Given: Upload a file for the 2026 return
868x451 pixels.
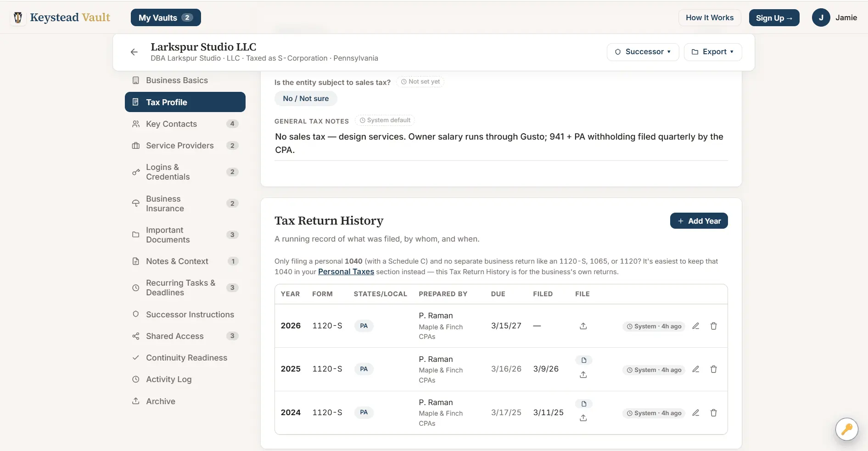Looking at the screenshot, I should [583, 326].
